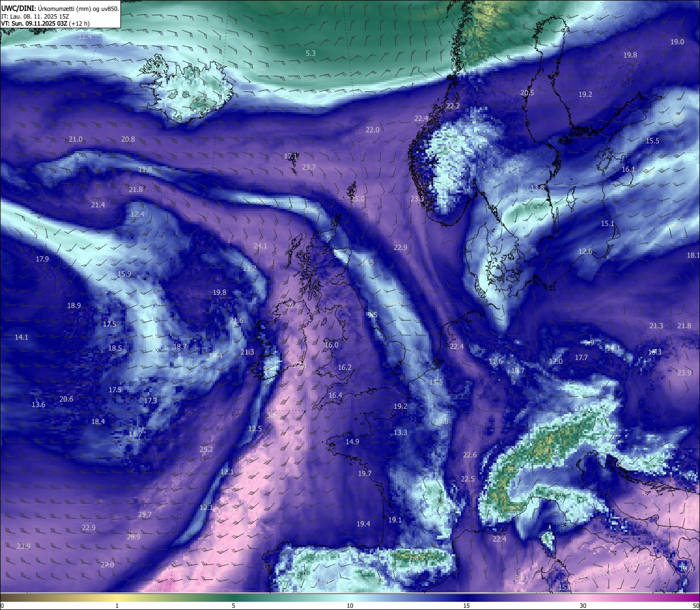Click the 16.2 value over Britain

click(345, 368)
